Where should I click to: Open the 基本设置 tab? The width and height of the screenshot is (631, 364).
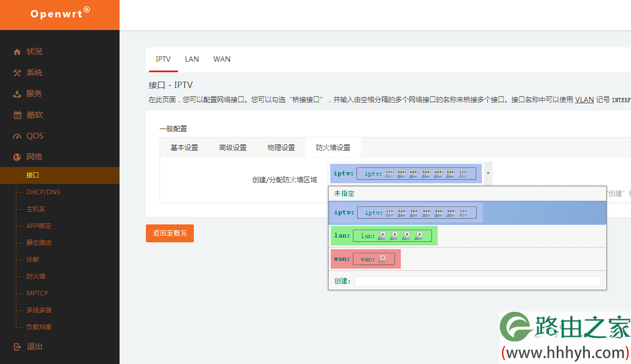(x=184, y=147)
